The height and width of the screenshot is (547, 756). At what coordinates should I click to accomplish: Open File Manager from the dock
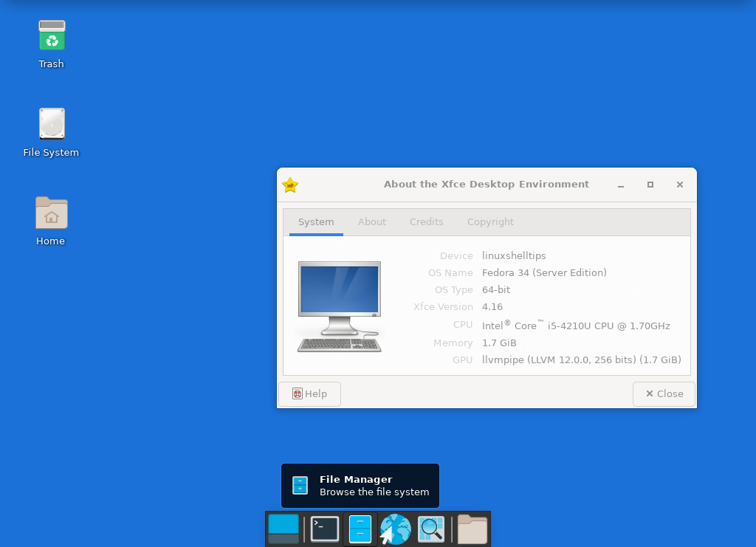click(360, 529)
